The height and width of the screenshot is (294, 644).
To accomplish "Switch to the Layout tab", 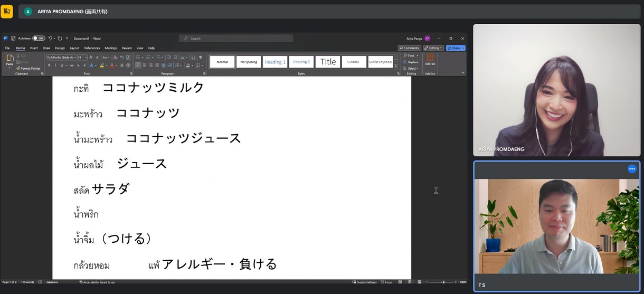I will [x=74, y=48].
